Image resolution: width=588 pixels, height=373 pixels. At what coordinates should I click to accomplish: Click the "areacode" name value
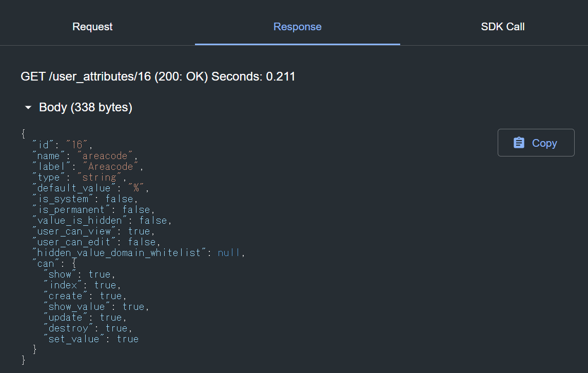tap(105, 155)
